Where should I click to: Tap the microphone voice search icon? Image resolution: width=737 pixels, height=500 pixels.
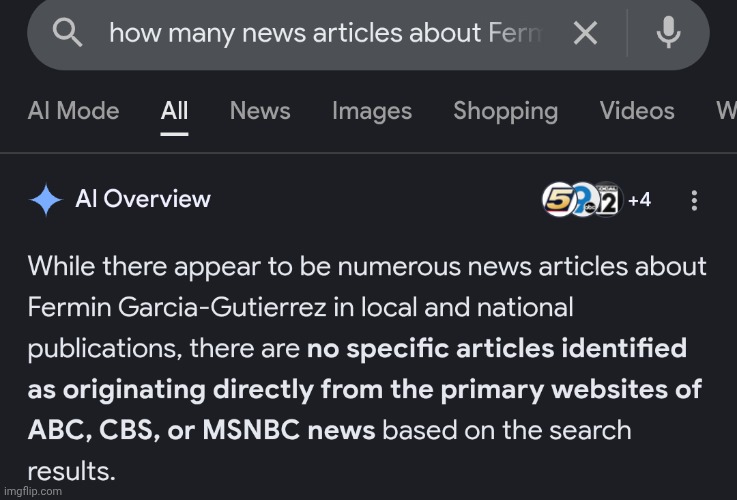(x=668, y=34)
